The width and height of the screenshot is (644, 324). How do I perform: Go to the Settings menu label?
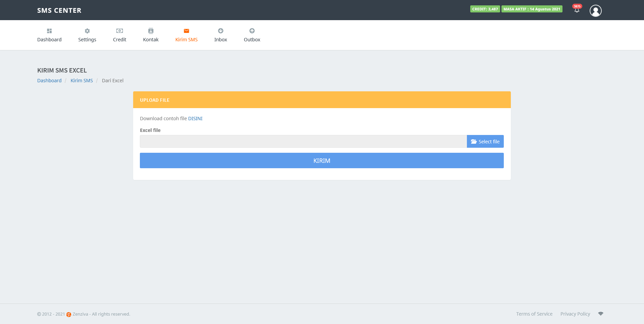87,40
